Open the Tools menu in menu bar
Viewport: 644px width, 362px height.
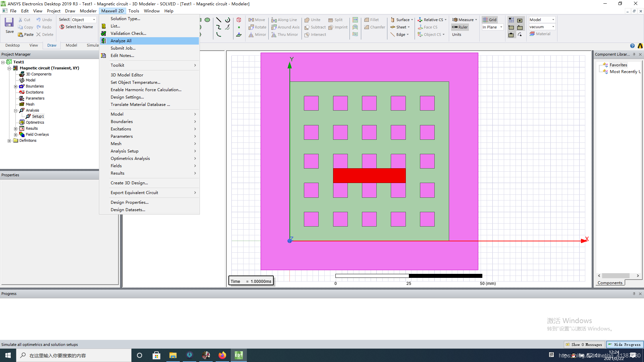pos(133,11)
